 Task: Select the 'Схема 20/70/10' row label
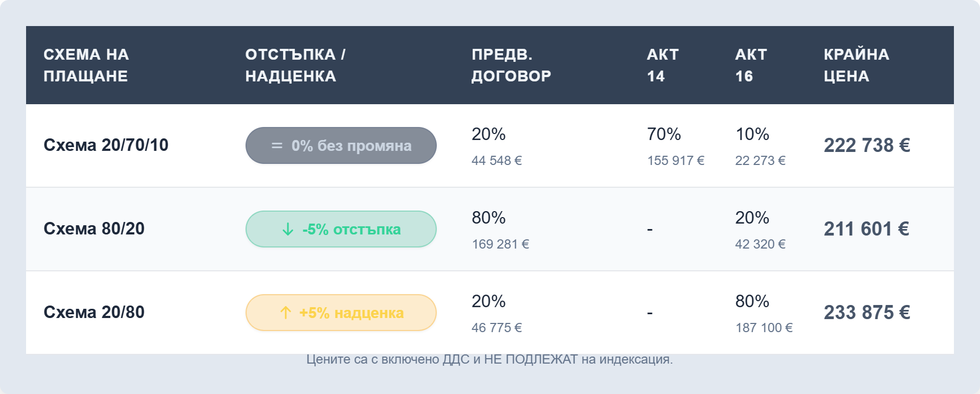(x=106, y=145)
